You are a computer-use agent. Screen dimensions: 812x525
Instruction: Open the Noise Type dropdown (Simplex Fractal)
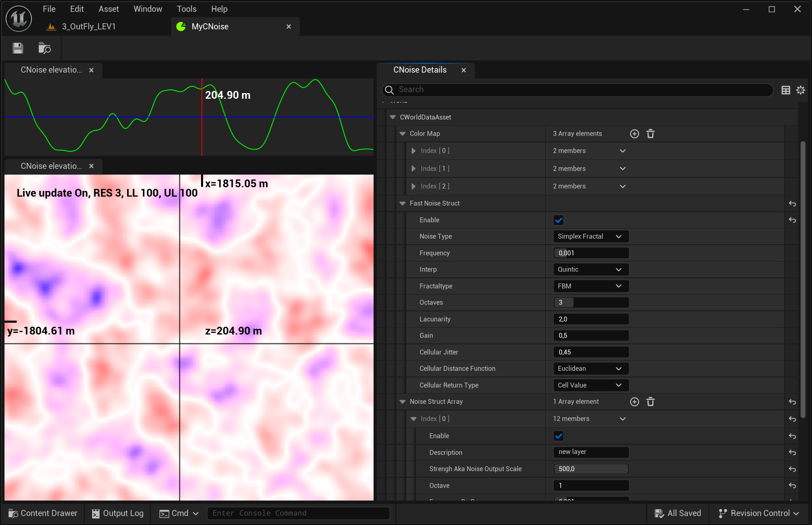coord(591,237)
